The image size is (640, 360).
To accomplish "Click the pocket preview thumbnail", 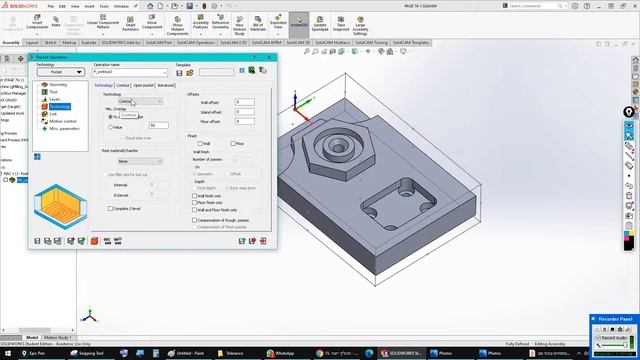I will pos(60,206).
